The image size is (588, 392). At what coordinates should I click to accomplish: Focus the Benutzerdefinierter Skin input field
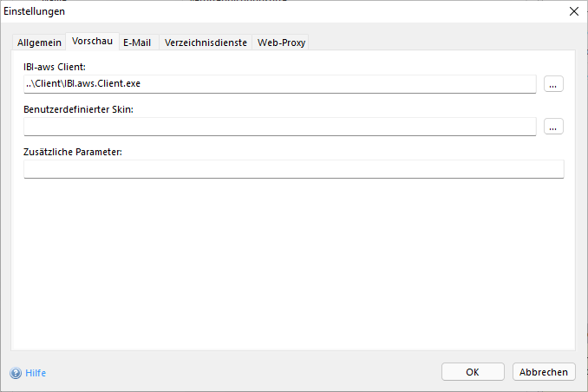pos(279,127)
